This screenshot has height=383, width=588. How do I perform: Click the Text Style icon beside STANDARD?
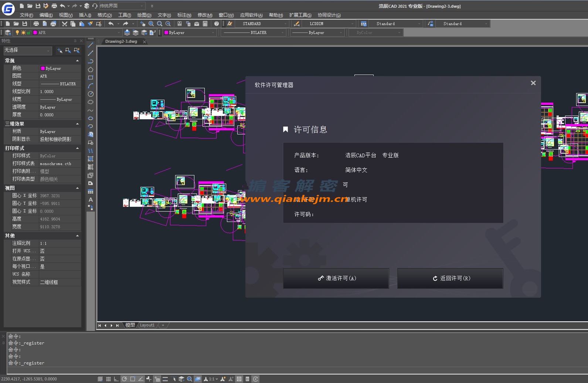click(x=230, y=24)
